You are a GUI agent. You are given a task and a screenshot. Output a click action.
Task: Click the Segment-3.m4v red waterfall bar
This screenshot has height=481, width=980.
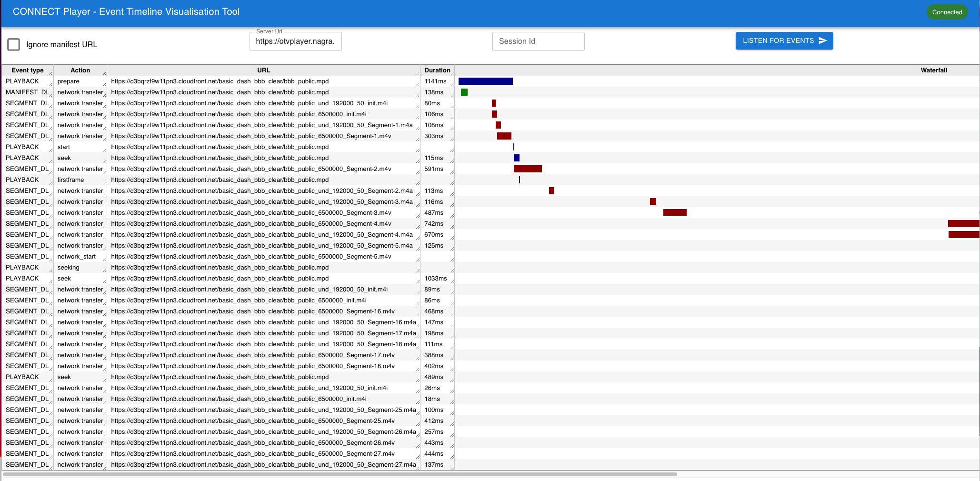click(x=675, y=213)
